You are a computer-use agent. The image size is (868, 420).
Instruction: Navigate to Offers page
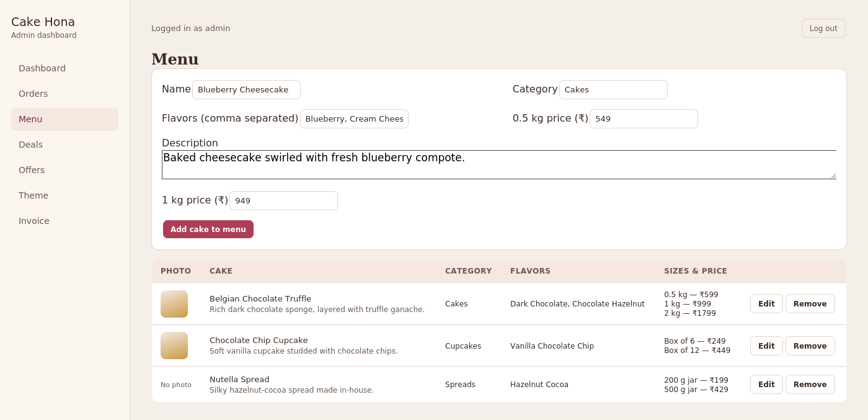(x=64, y=170)
